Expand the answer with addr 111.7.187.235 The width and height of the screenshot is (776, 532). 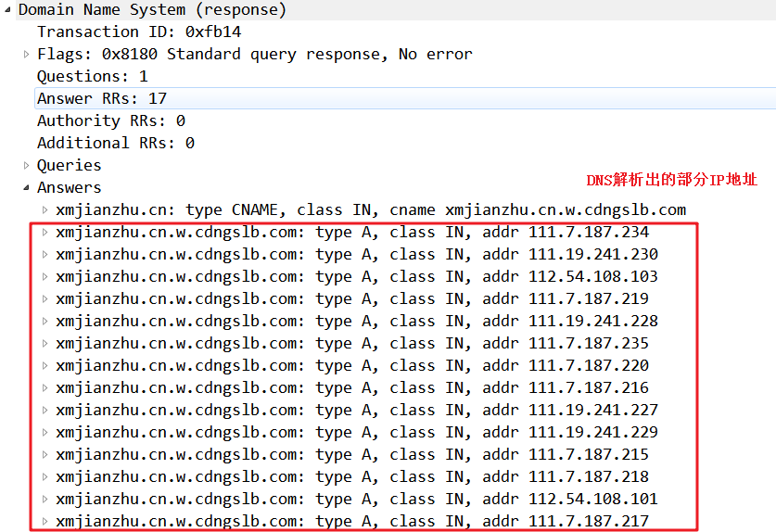click(x=45, y=344)
